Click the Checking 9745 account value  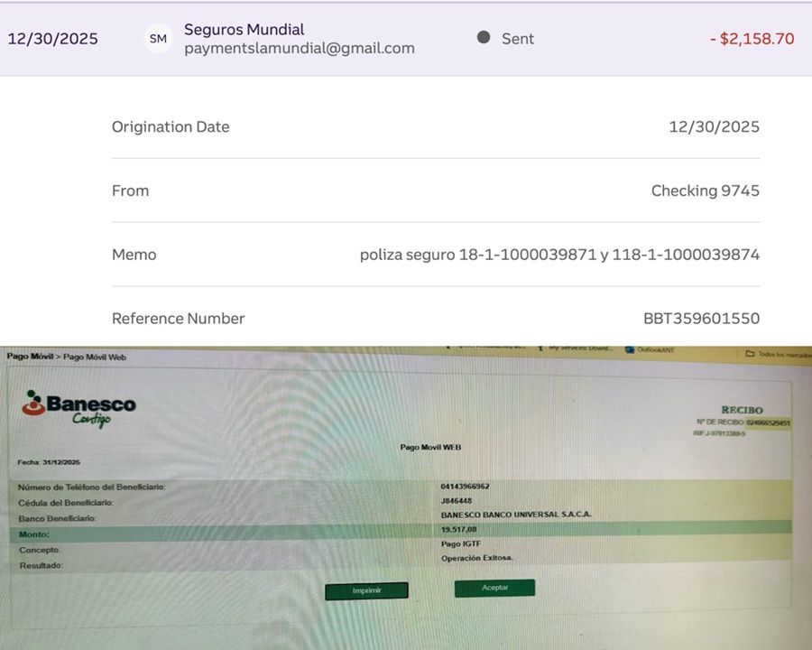705,190
